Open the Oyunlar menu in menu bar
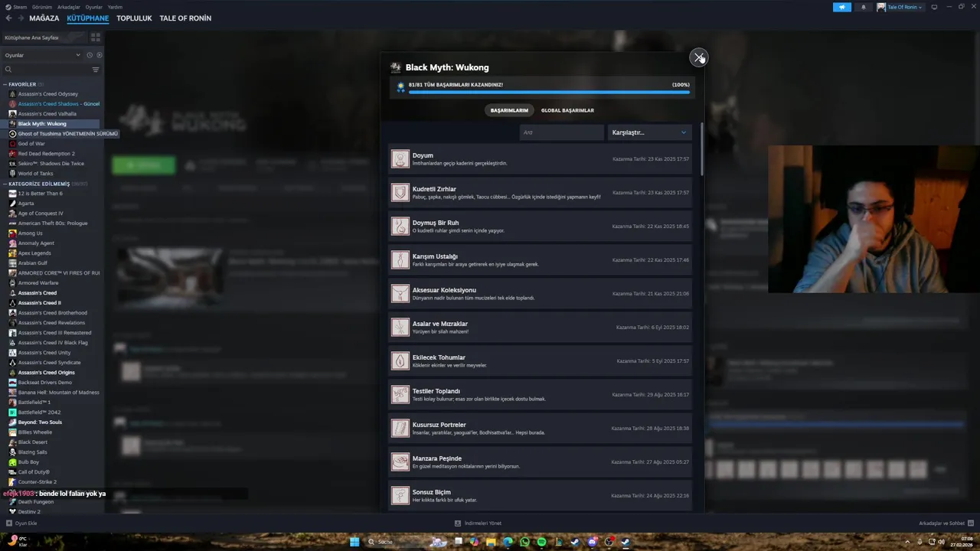 pos(93,7)
